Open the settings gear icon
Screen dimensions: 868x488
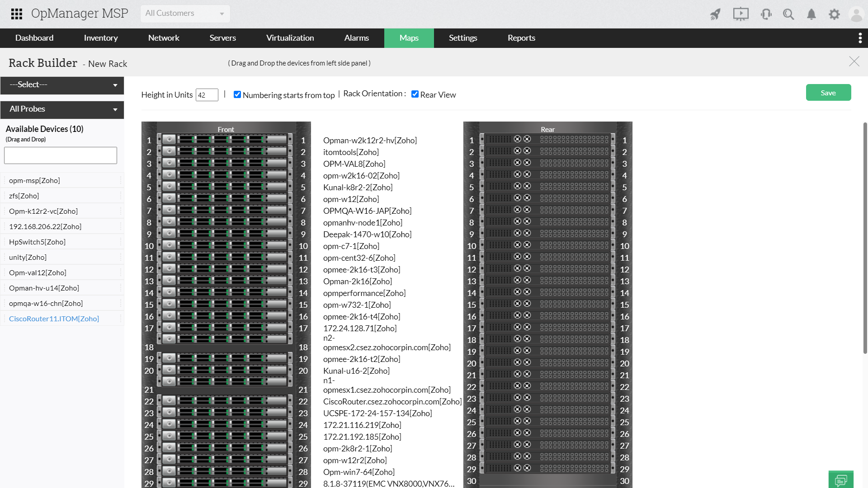(834, 14)
